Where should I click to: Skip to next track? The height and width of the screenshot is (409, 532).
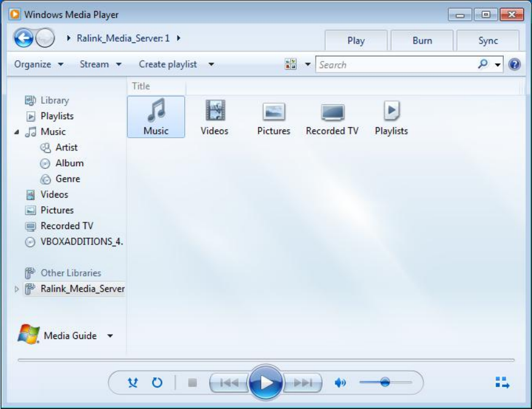click(x=303, y=383)
